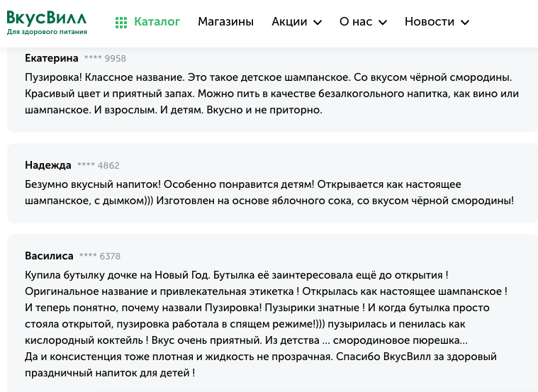Click reviewer name Надежда

click(x=48, y=165)
